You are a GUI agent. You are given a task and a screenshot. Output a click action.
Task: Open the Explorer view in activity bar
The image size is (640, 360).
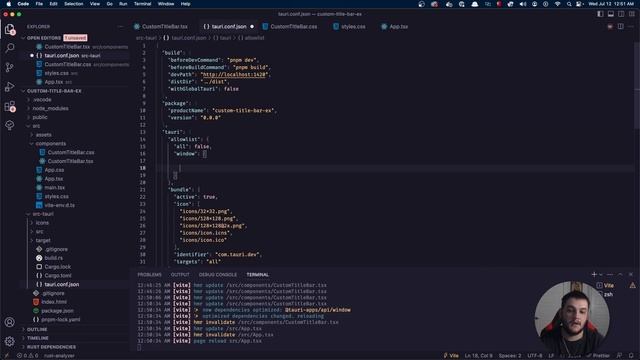(9, 29)
